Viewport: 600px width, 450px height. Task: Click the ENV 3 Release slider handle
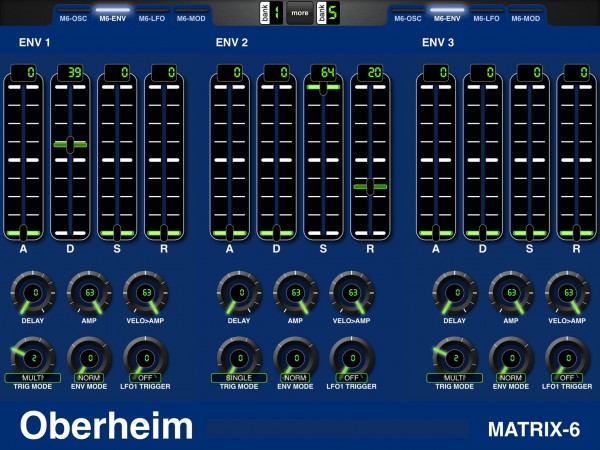tap(576, 233)
